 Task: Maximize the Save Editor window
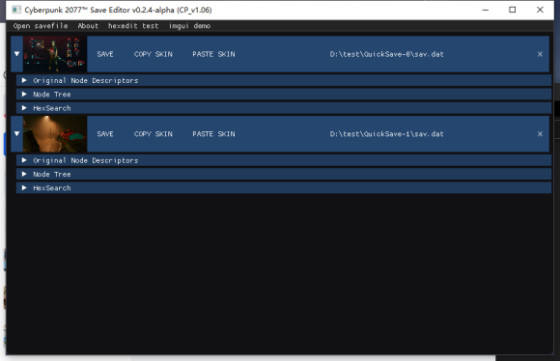click(512, 10)
